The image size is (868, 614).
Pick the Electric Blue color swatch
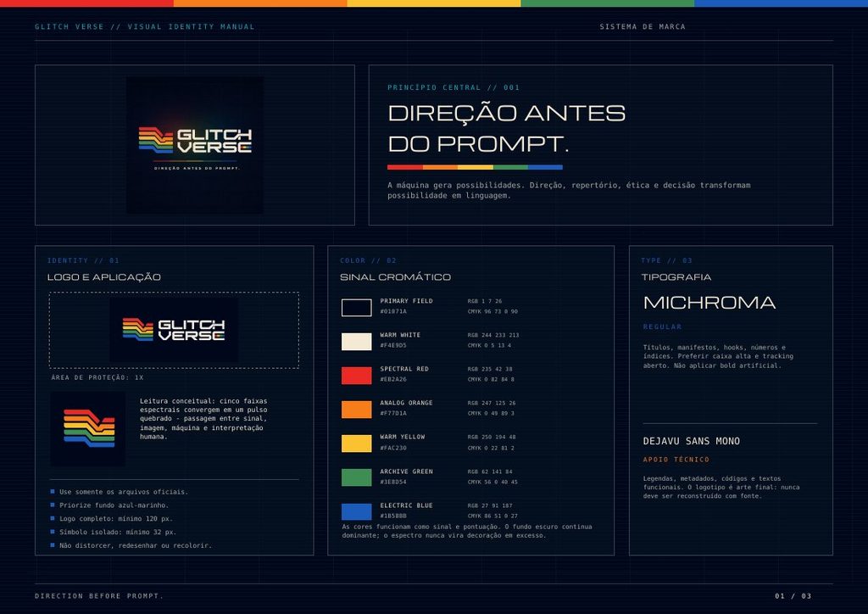tap(357, 511)
